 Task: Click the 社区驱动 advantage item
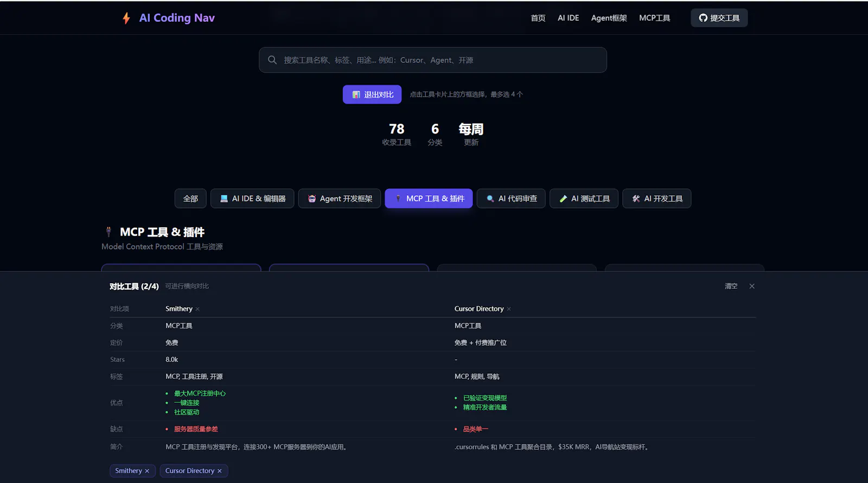pos(187,412)
